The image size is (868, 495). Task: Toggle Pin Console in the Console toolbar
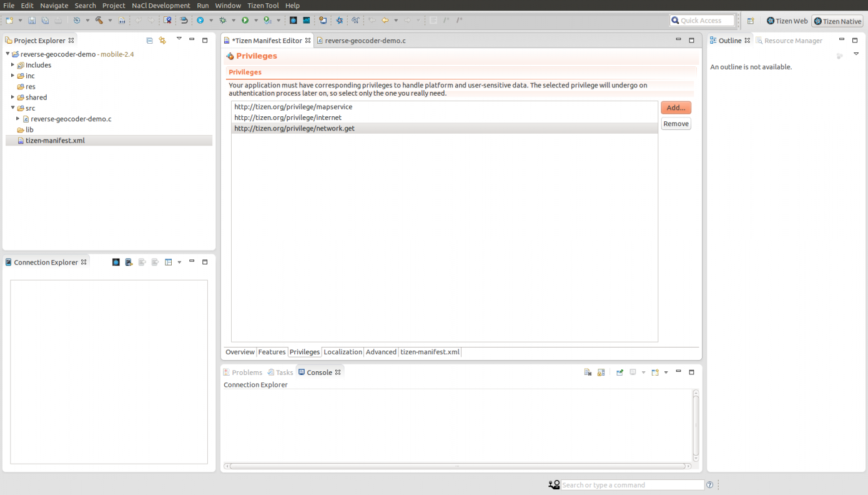click(x=619, y=372)
